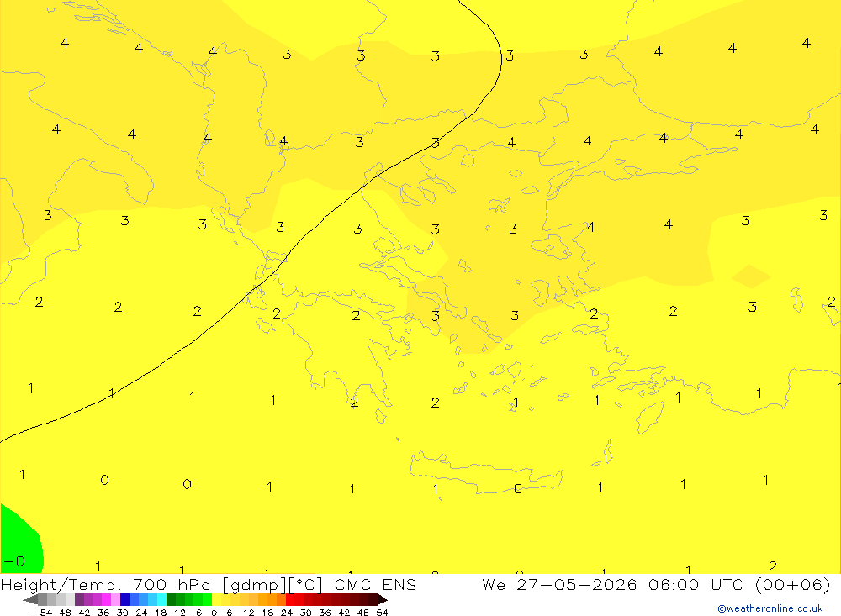
Task: Click the '[°C]' unit label in title
Action: [x=305, y=584]
